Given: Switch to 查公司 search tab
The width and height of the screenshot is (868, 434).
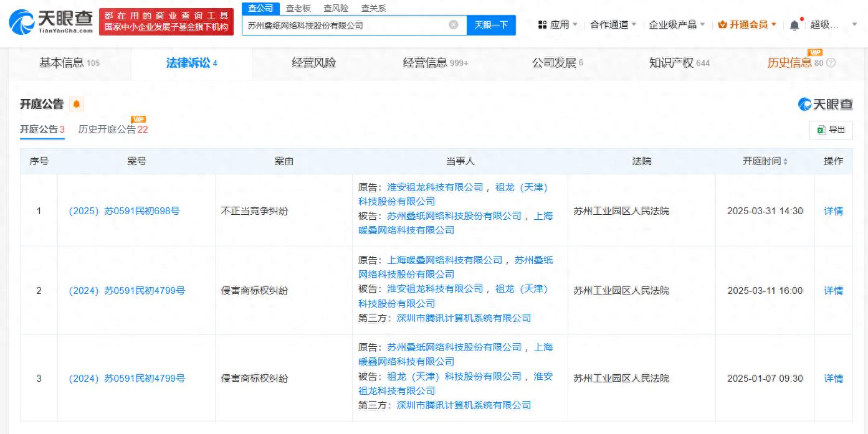Looking at the screenshot, I should pyautogui.click(x=260, y=8).
